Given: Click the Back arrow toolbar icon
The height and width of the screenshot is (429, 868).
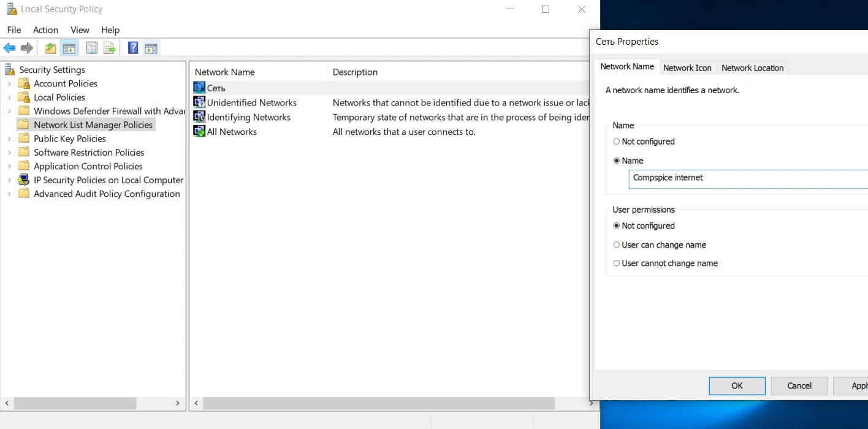Looking at the screenshot, I should (9, 48).
